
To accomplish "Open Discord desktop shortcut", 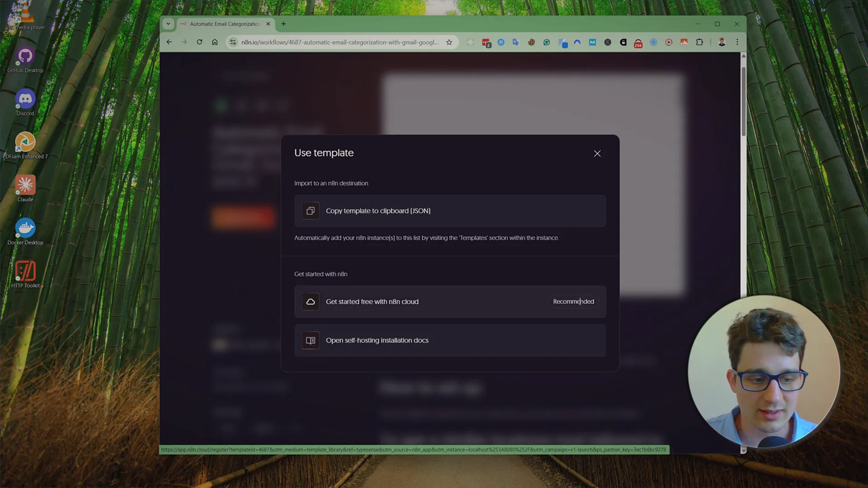I will point(25,103).
